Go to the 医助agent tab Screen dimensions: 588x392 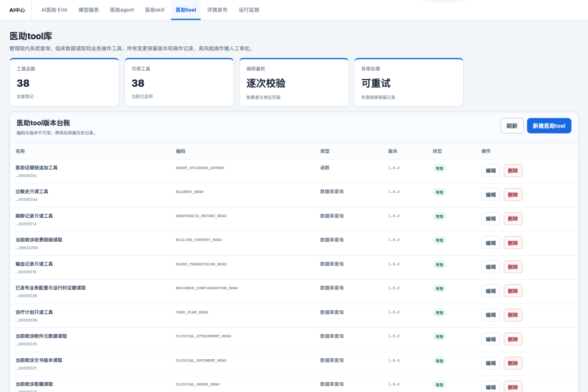coord(122,10)
